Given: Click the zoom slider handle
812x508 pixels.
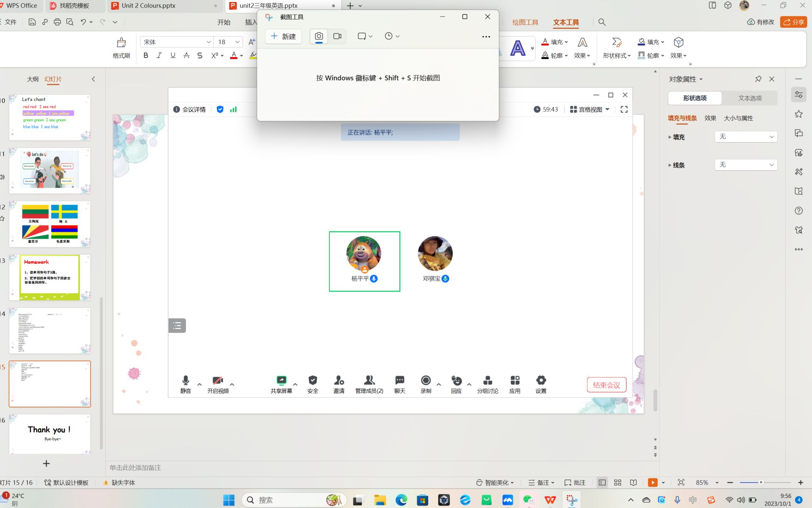Looking at the screenshot, I should click(x=761, y=483).
